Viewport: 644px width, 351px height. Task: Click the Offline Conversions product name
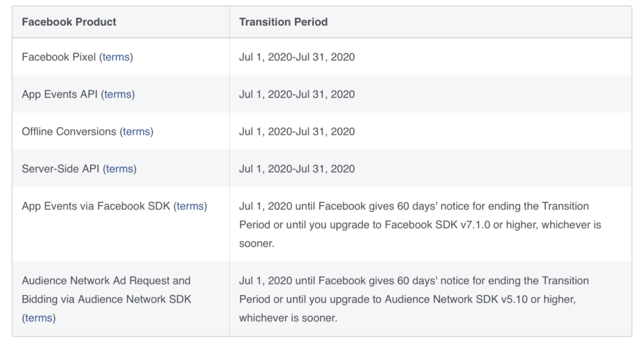(69, 131)
